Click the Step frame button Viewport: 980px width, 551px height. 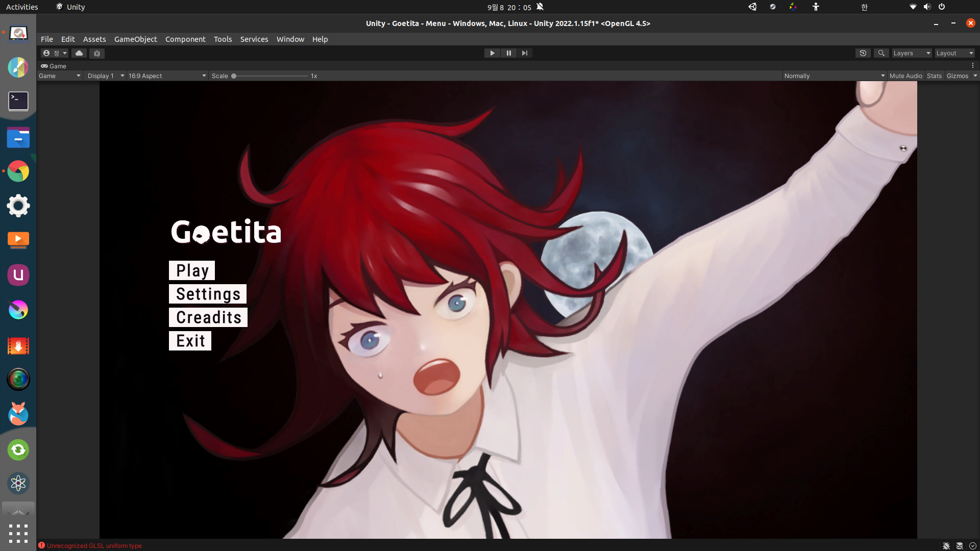point(524,53)
